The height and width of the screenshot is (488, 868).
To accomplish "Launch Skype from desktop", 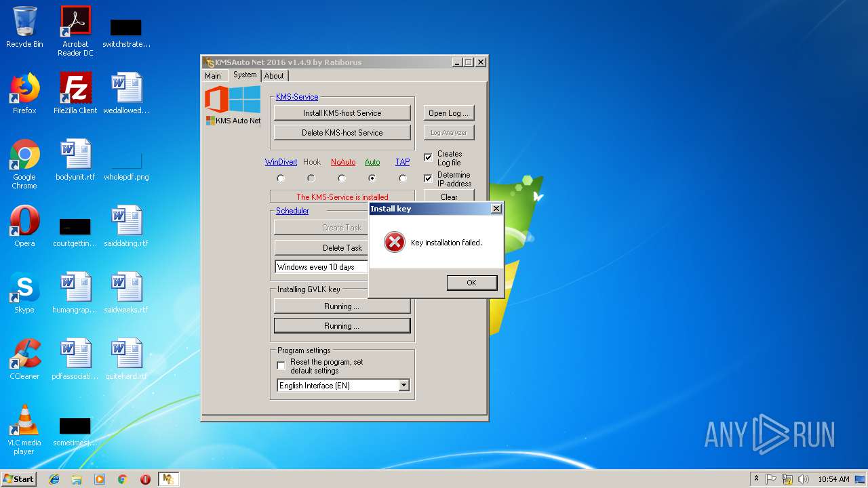I will point(24,293).
